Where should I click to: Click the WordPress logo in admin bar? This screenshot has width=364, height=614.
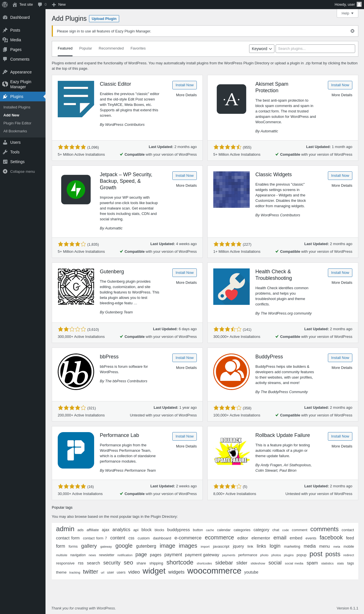click(5, 5)
